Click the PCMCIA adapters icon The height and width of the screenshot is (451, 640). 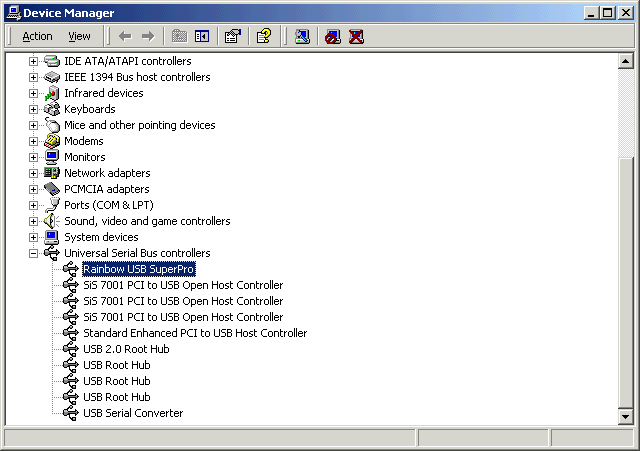[52, 189]
